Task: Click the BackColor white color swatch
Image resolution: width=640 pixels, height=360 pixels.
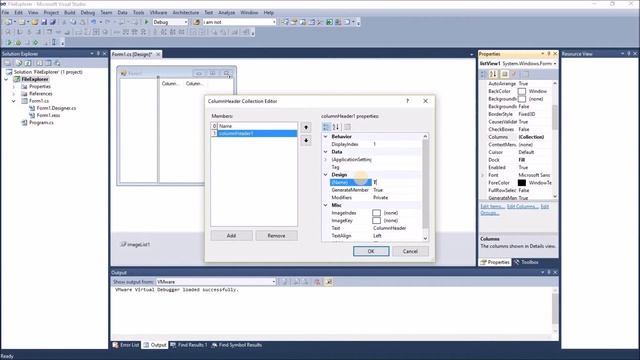Action: [522, 91]
